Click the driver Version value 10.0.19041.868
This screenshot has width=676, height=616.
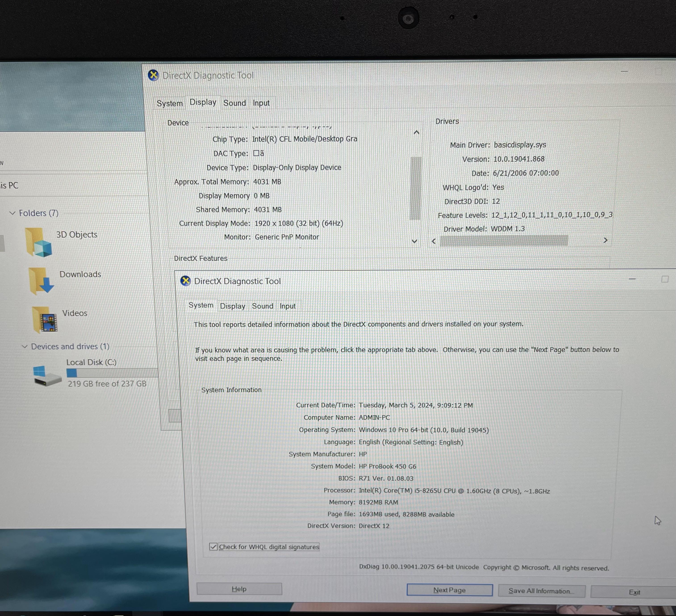tap(519, 159)
